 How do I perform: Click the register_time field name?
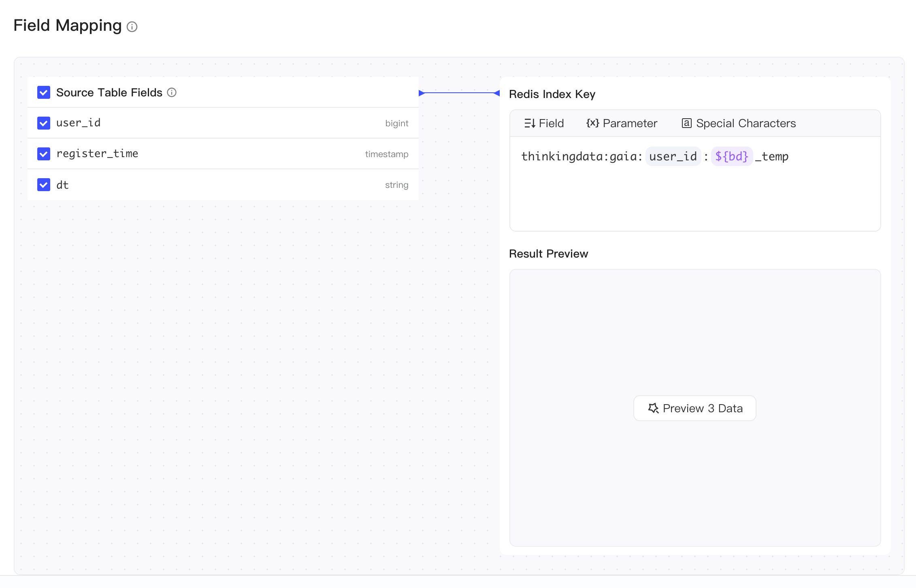[97, 153]
